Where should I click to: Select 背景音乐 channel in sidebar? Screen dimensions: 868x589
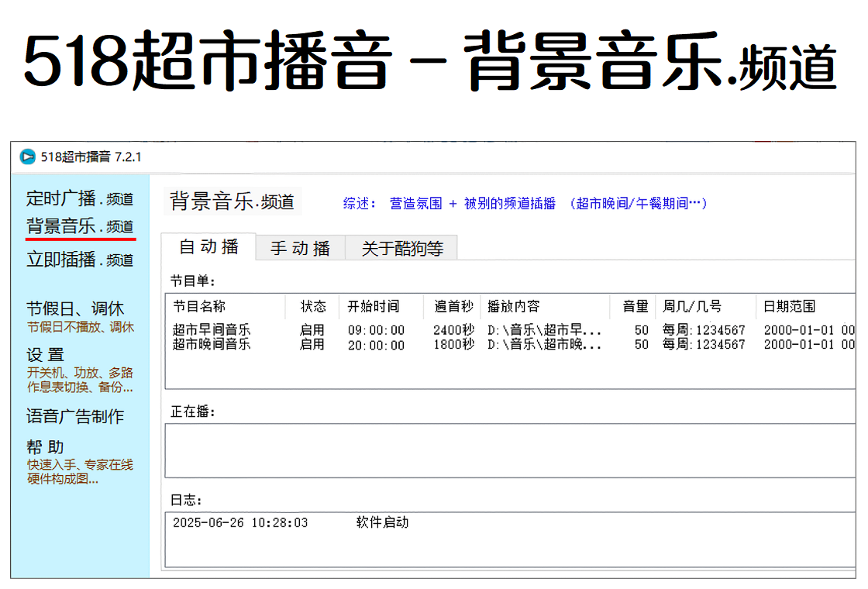coord(79,226)
